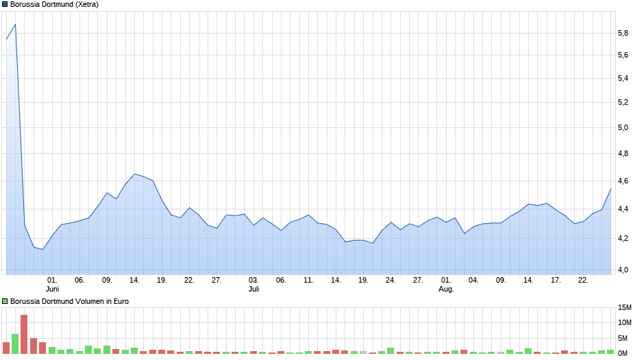This screenshot has width=644, height=360.
Task: Click the 5,8 price axis label
Action: pos(623,34)
